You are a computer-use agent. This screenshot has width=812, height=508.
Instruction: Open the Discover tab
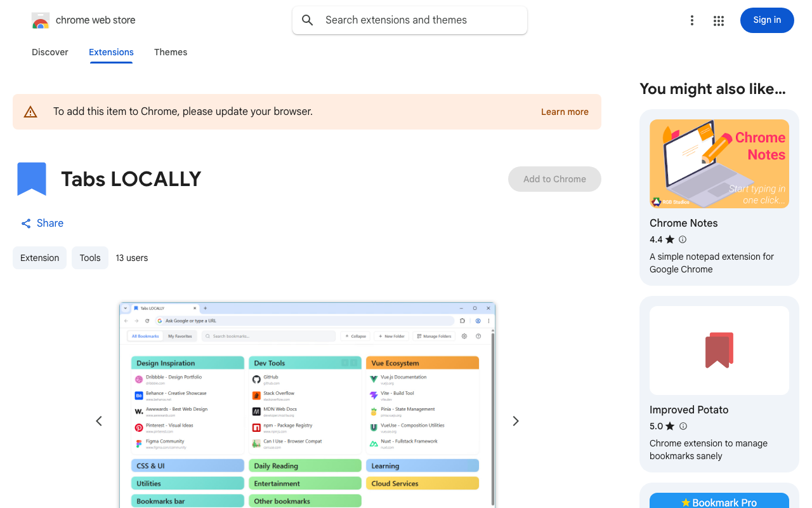tap(50, 52)
